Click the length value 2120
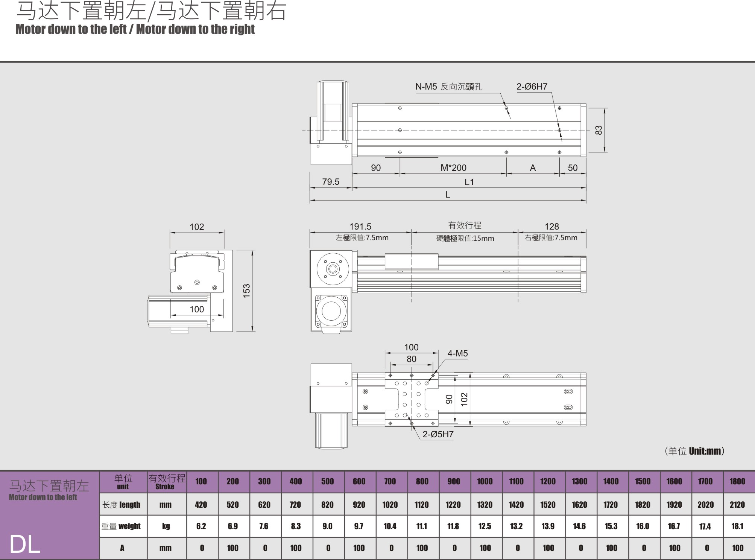Viewport: 755px width, 560px height. (737, 505)
